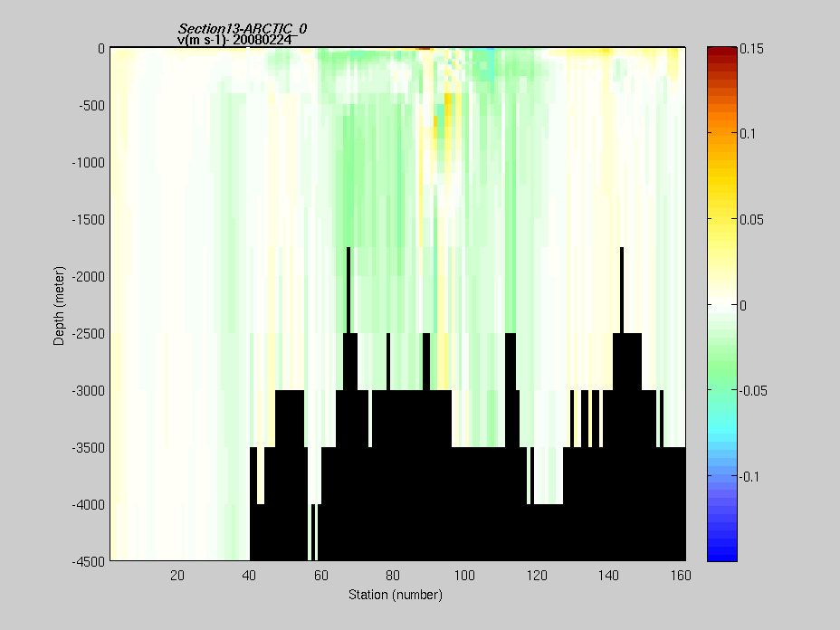
Task: Click the colorbar label '0.05'
Action: [751, 220]
